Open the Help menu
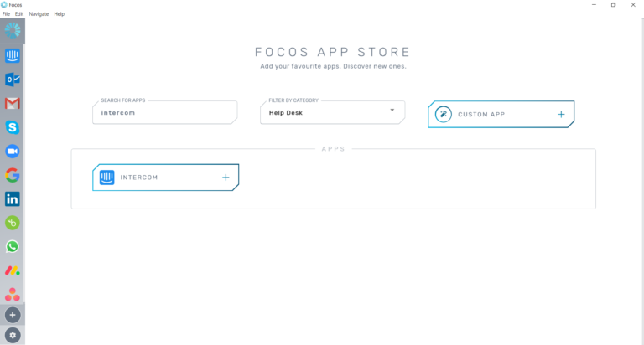This screenshot has width=644, height=345. point(60,14)
